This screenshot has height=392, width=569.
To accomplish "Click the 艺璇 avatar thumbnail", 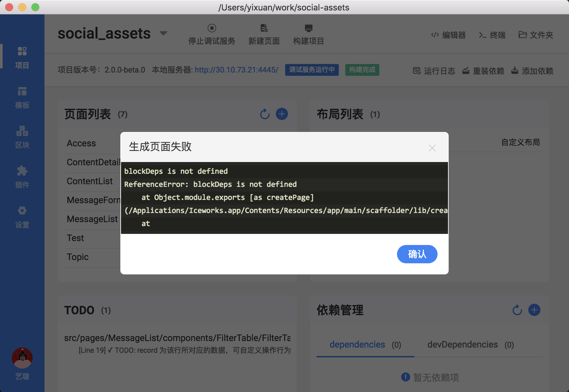I will click(x=22, y=358).
